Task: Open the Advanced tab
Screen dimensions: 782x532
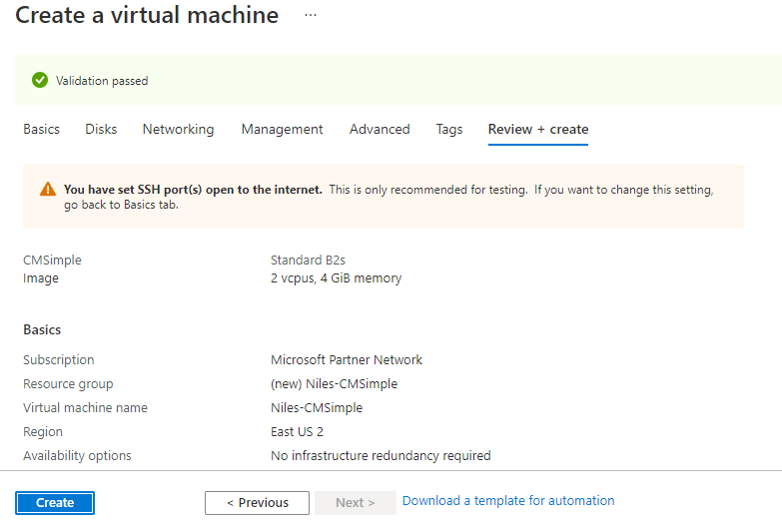Action: [x=380, y=130]
